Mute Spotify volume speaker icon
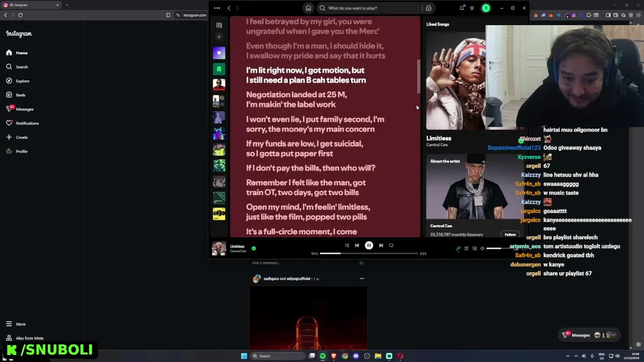 [482, 248]
